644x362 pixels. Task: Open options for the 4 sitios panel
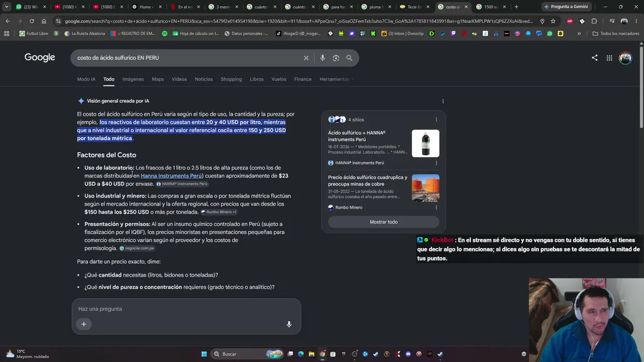click(436, 120)
